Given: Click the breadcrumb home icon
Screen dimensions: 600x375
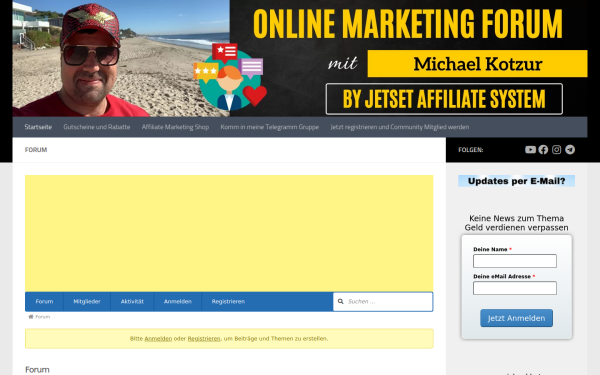Looking at the screenshot, I should click(x=31, y=317).
